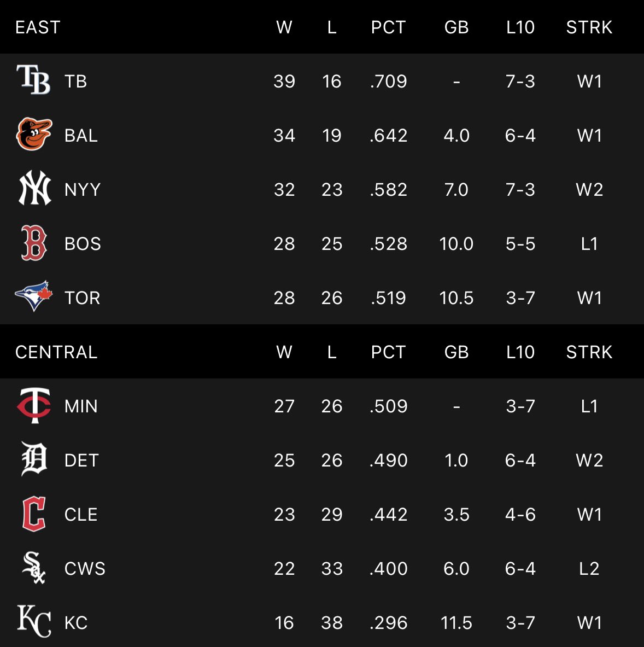Select the GB header in EAST table

click(456, 27)
